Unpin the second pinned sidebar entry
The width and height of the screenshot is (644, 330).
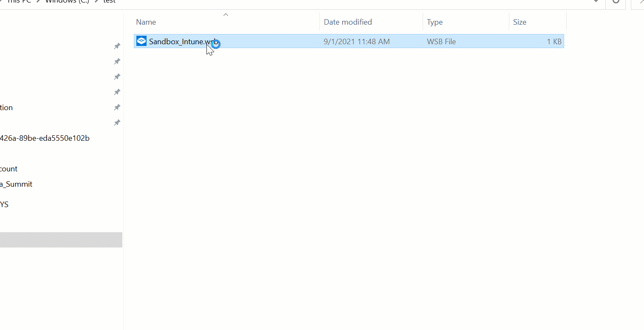117,61
